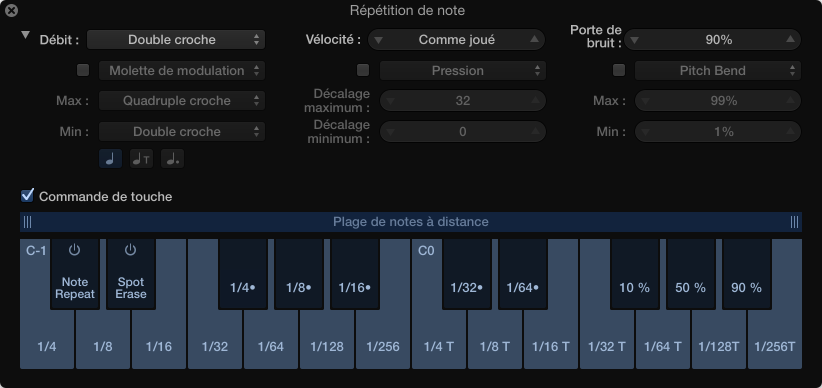The width and height of the screenshot is (822, 388).
Task: Open the Max Quadruple croche dropdown
Action: [182, 101]
